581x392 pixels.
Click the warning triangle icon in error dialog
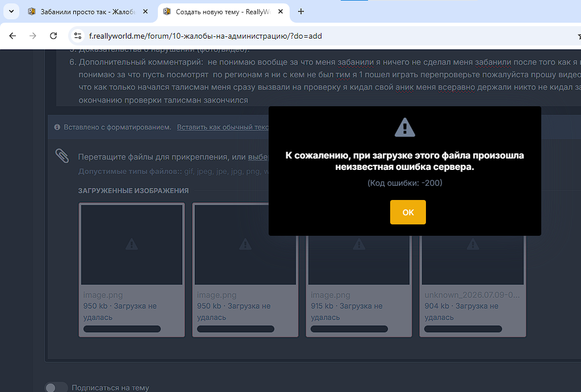404,127
